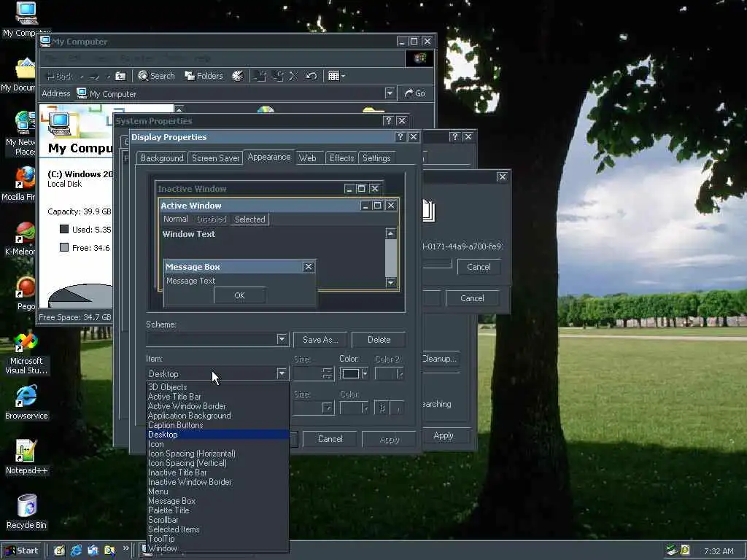Click the Outlook Express quick launch icon
Viewport: 747px width, 560px height.
coord(93,551)
